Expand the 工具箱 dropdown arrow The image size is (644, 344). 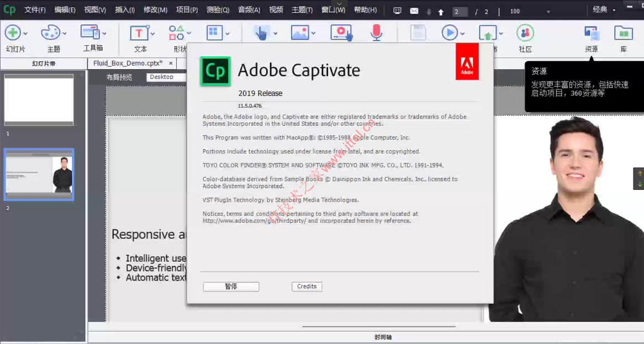(x=104, y=34)
